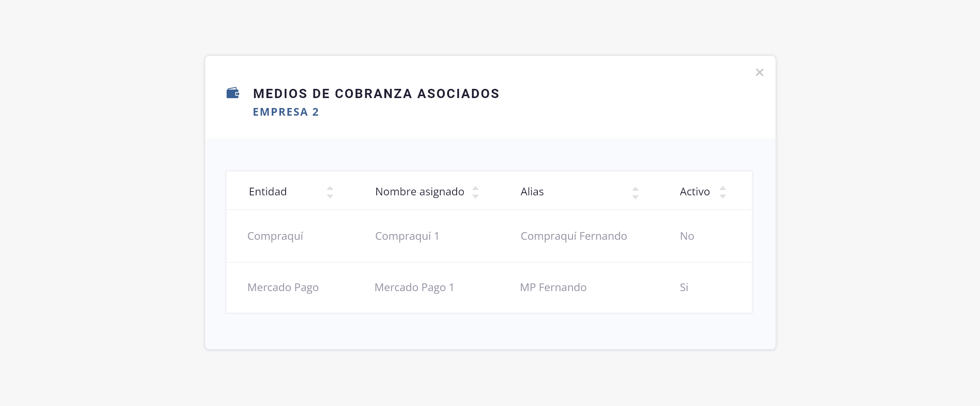
Task: Click the MP Fernando alias cell
Action: (553, 287)
